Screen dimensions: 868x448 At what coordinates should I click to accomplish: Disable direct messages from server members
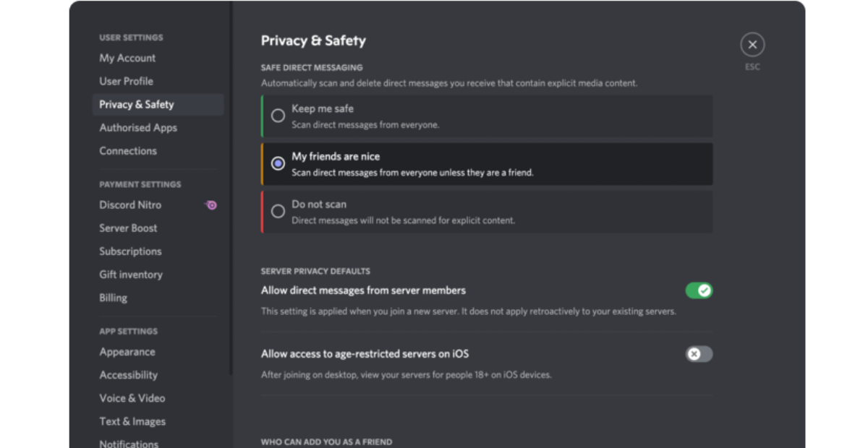(699, 290)
